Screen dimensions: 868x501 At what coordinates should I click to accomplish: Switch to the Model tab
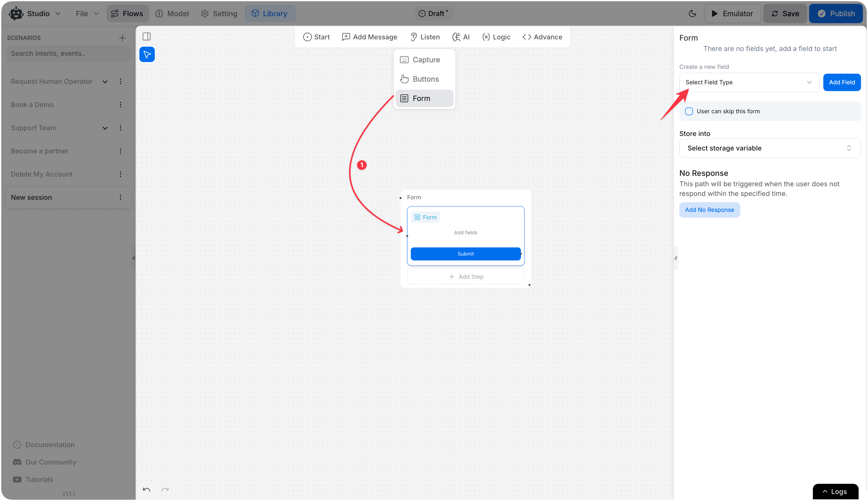(x=172, y=14)
